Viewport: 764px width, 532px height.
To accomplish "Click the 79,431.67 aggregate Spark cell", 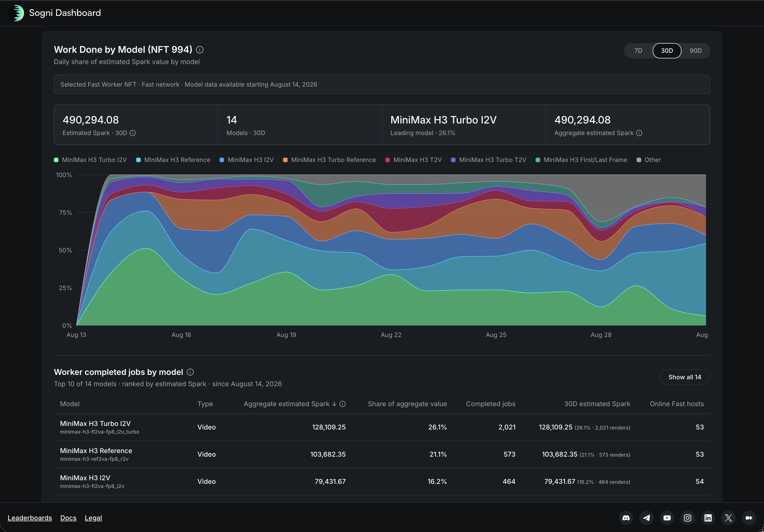I will tap(330, 482).
